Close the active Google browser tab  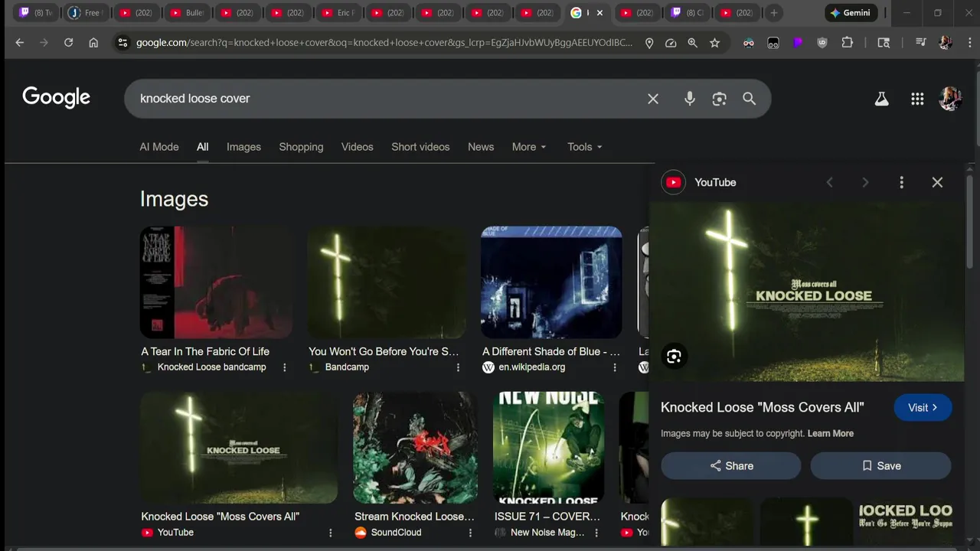599,13
